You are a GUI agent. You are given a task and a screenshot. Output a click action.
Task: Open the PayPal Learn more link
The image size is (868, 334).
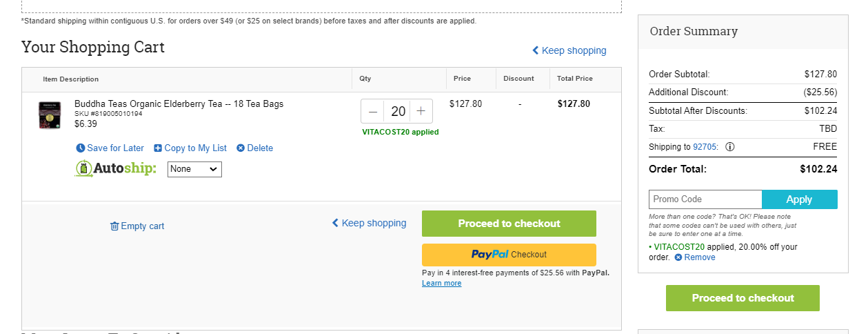click(x=441, y=283)
